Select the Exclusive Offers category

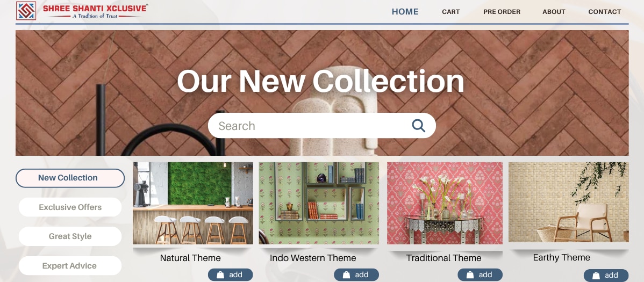pos(70,207)
